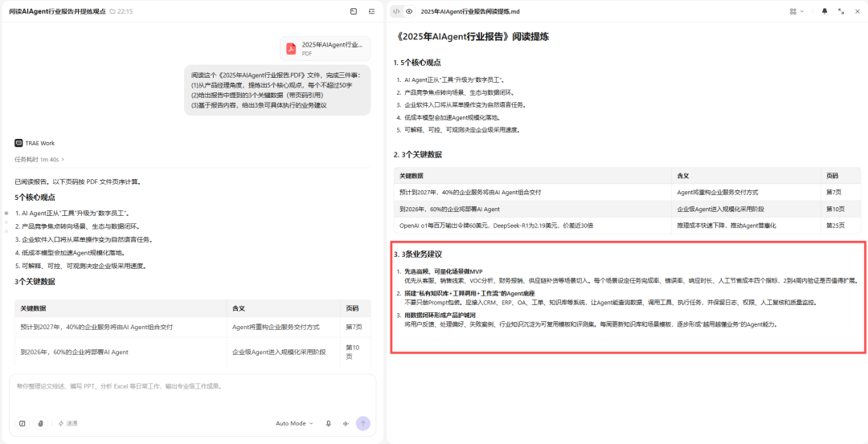Click 低成本模型会加速Agent规模化落地 in chat list
The height and width of the screenshot is (444, 868).
click(x=73, y=253)
